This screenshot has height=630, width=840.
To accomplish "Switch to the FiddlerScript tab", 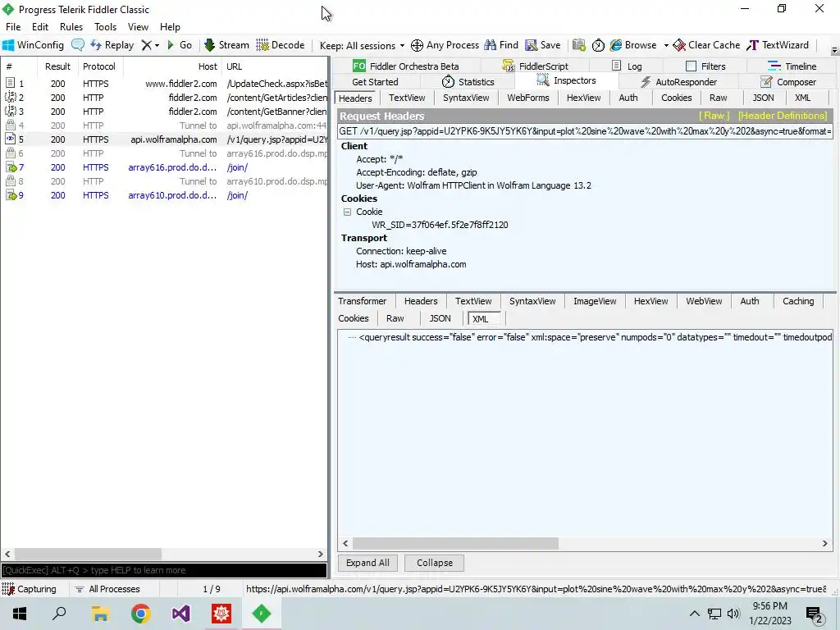I will click(x=535, y=66).
